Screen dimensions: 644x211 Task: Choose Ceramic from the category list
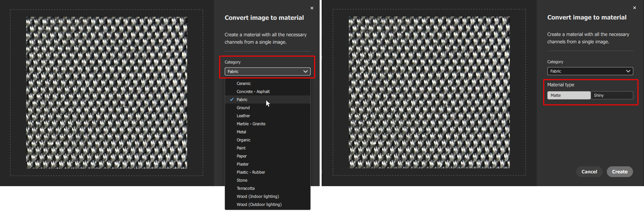[244, 84]
